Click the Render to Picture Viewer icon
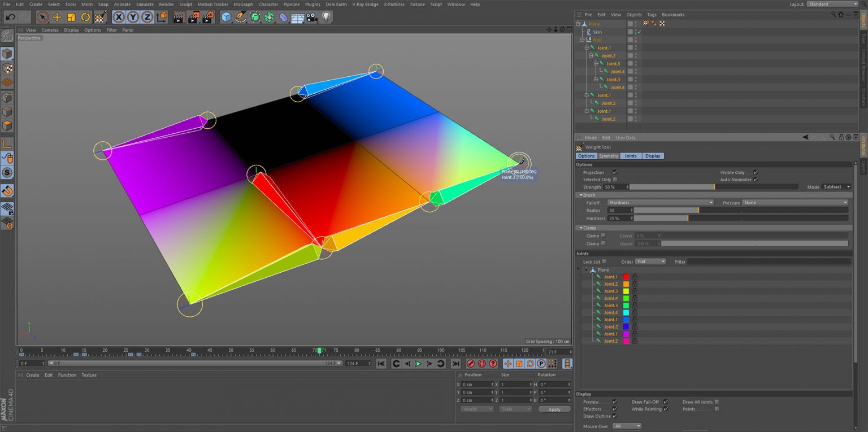 pos(193,18)
